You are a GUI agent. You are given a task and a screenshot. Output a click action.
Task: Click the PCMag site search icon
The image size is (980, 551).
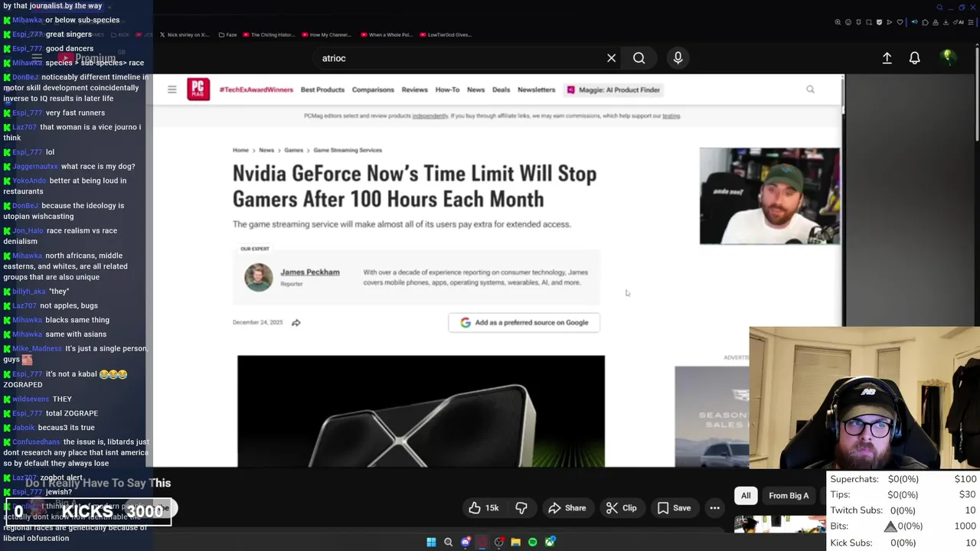810,90
